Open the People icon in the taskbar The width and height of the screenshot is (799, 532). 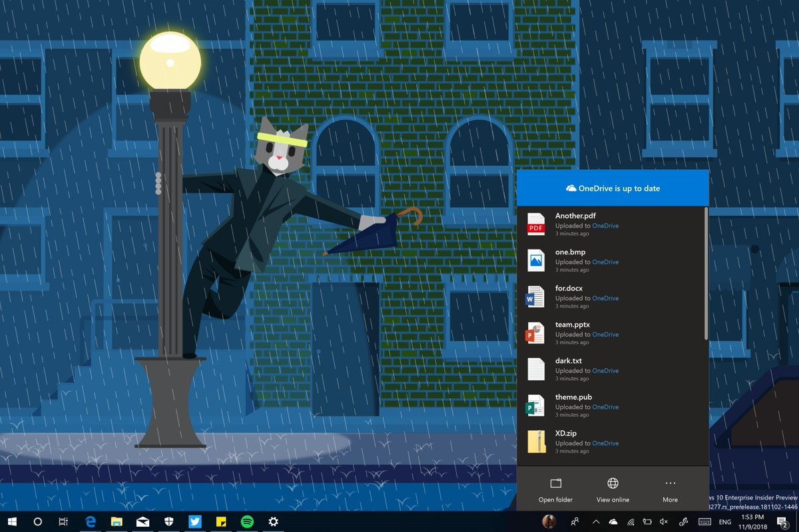(x=575, y=521)
